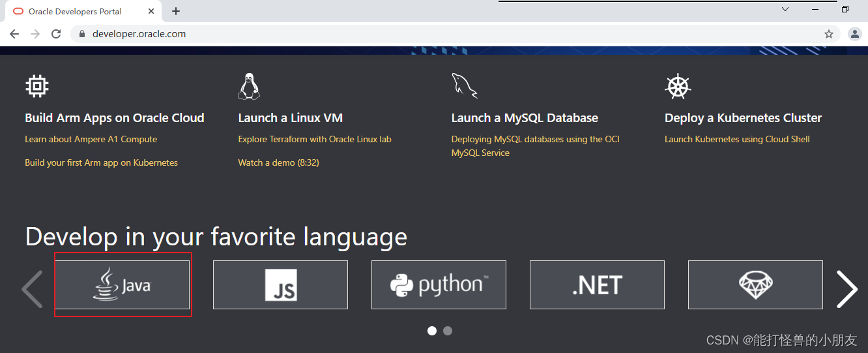Open Watch a demo (8:32) link
This screenshot has width=868, height=353.
[278, 162]
